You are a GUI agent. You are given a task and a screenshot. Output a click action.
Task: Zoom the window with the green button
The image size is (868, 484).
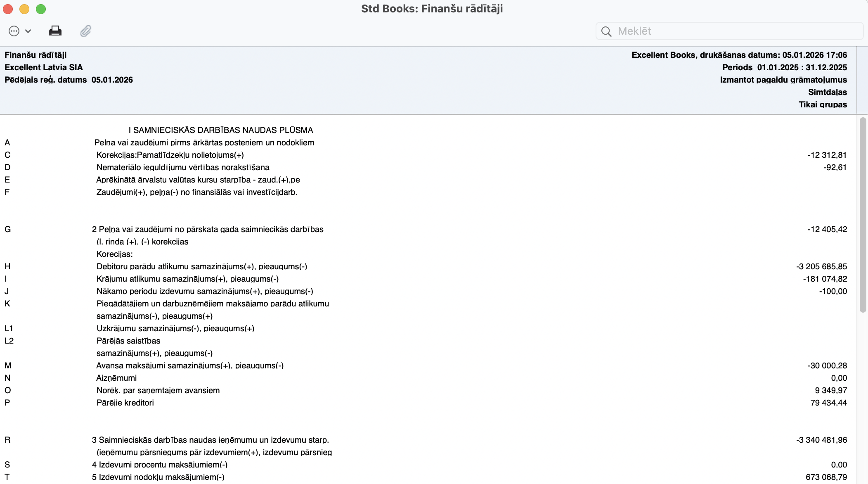tap(41, 9)
